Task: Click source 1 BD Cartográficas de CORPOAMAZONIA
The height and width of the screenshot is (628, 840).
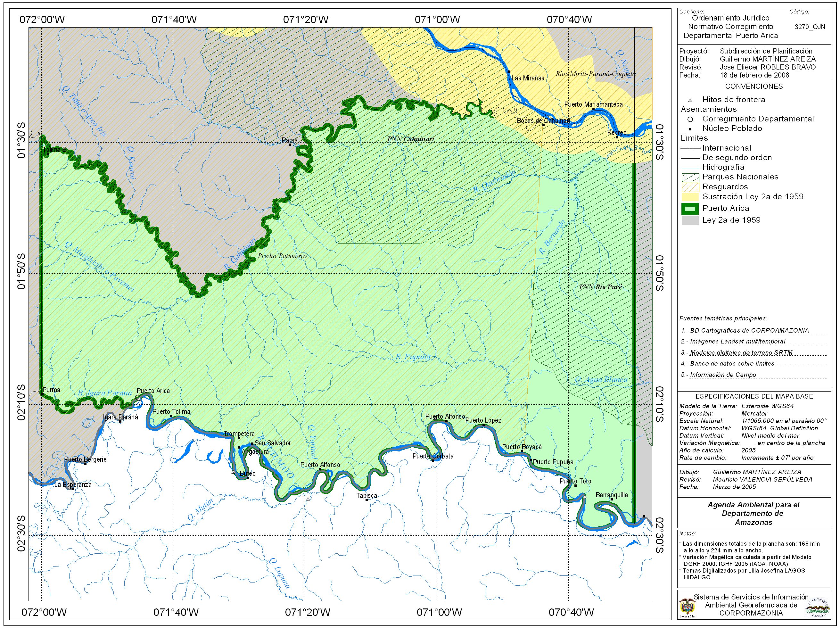Action: (749, 331)
